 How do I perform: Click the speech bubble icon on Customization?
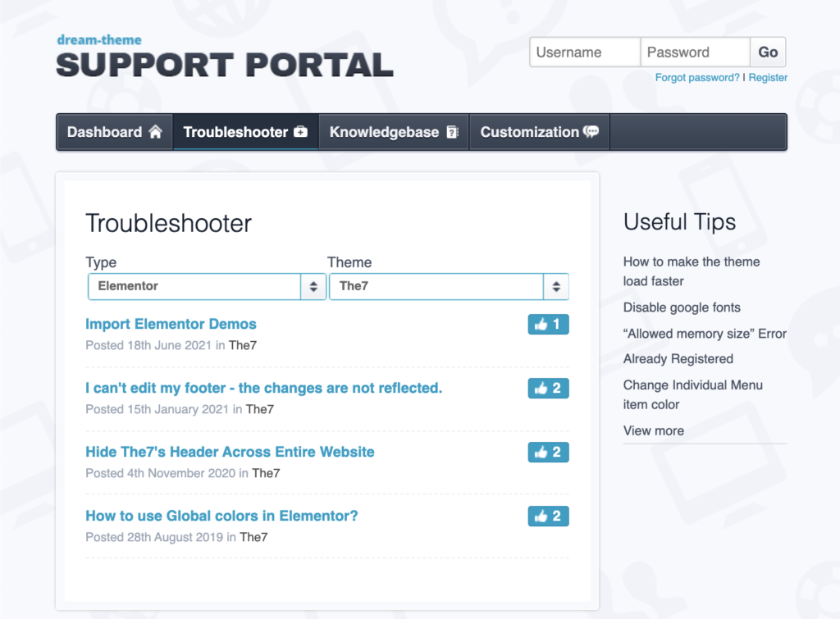pyautogui.click(x=591, y=132)
